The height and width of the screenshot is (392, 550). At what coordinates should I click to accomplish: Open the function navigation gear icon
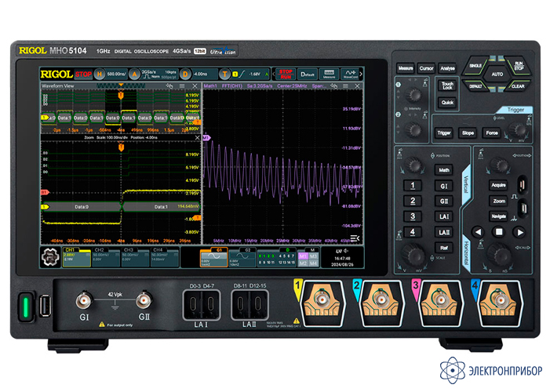50,257
